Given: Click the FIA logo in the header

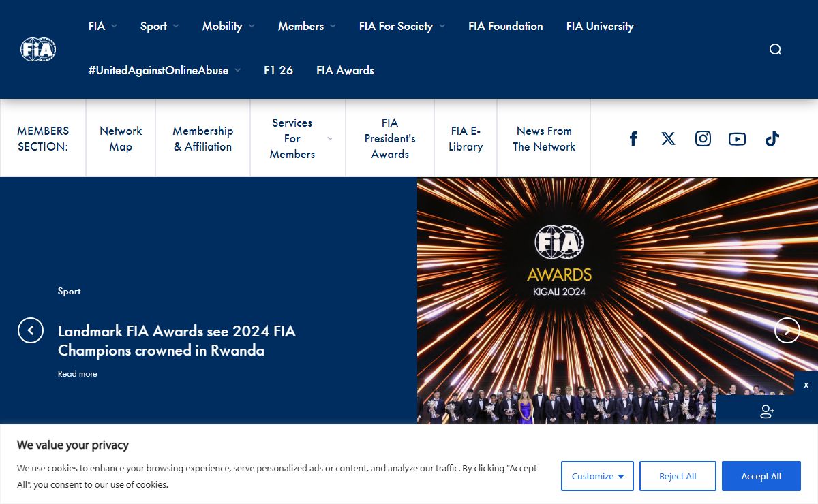Looking at the screenshot, I should [38, 49].
